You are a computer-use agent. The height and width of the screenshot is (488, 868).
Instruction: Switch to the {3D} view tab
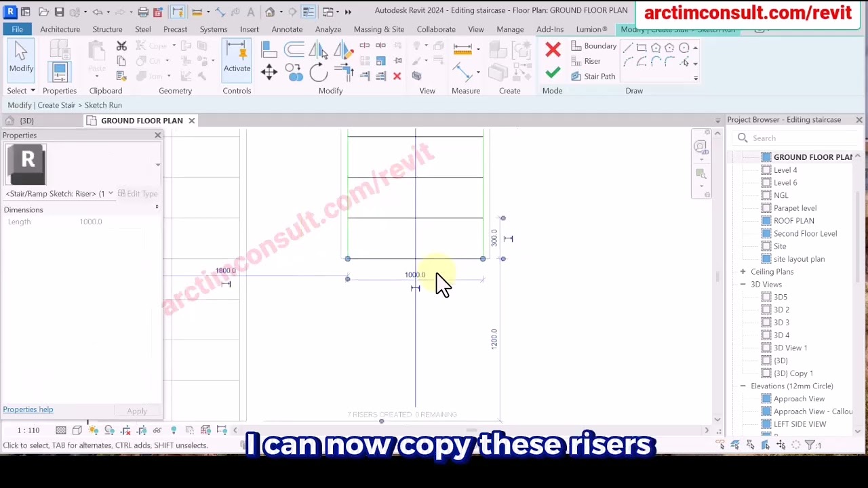[26, 121]
